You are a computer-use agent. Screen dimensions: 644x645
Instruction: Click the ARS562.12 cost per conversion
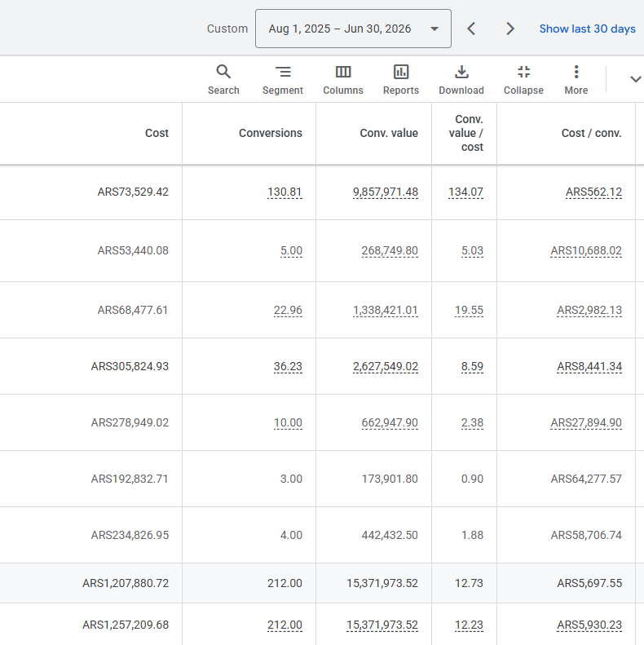593,192
